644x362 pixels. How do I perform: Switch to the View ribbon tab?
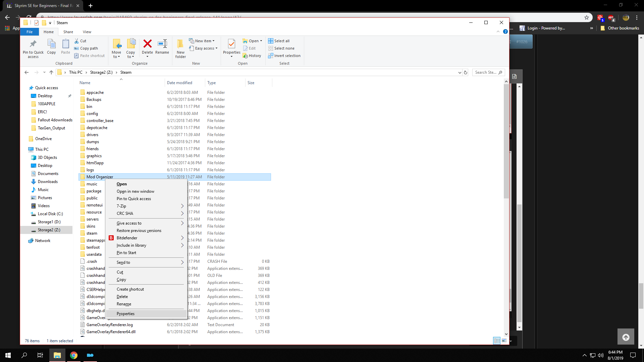[x=87, y=32]
